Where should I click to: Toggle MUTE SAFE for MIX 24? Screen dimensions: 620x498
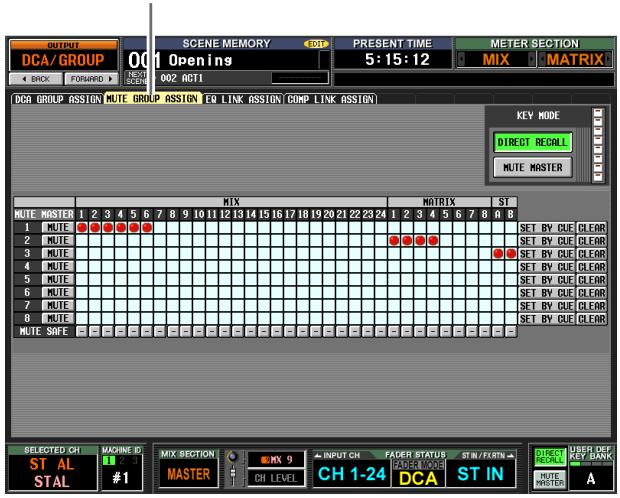coord(381,331)
